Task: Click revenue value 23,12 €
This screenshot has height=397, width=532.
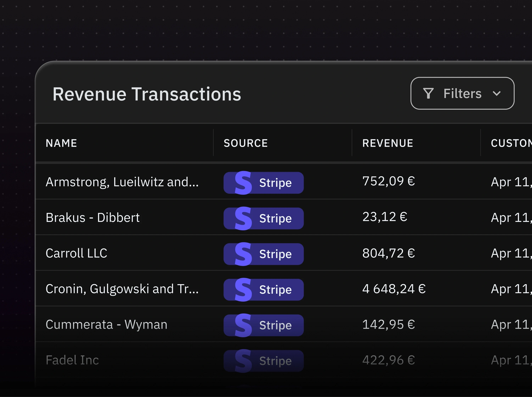Action: tap(385, 217)
